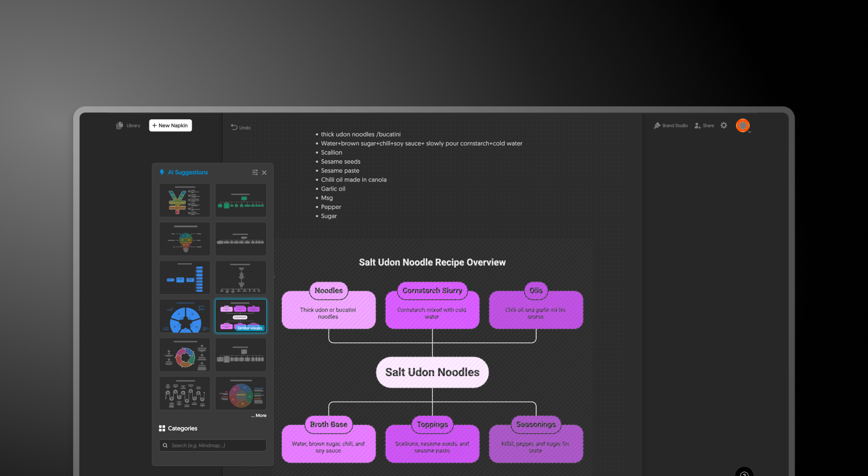Click the 'Pepper' bullet line

click(331, 207)
